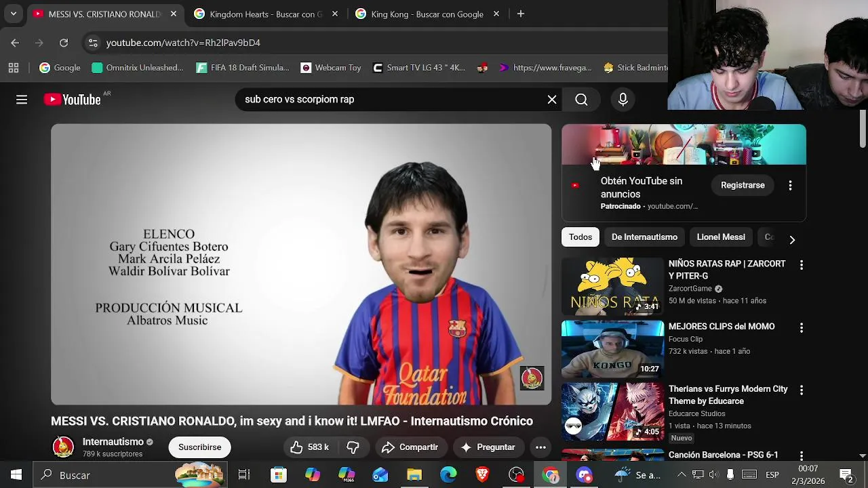Select the address bar URL
868x488 pixels.
(183, 43)
